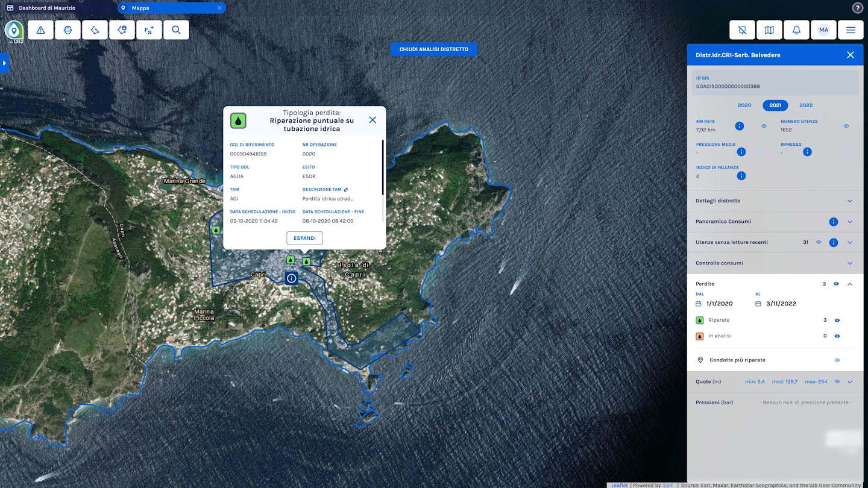Select year 2020

pyautogui.click(x=744, y=105)
